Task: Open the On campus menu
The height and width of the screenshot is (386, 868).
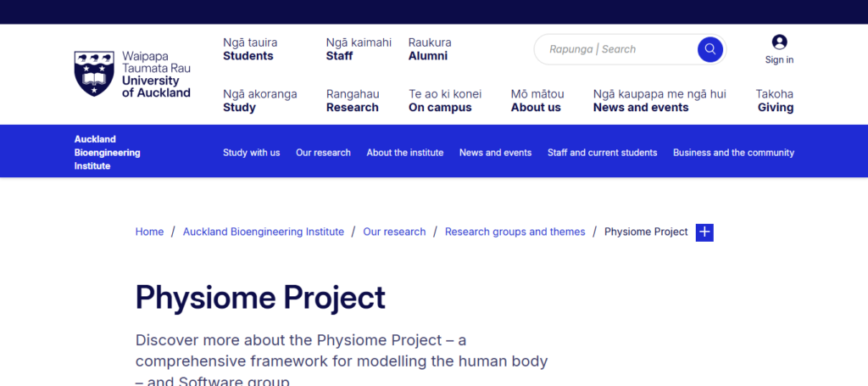Action: tap(445, 101)
